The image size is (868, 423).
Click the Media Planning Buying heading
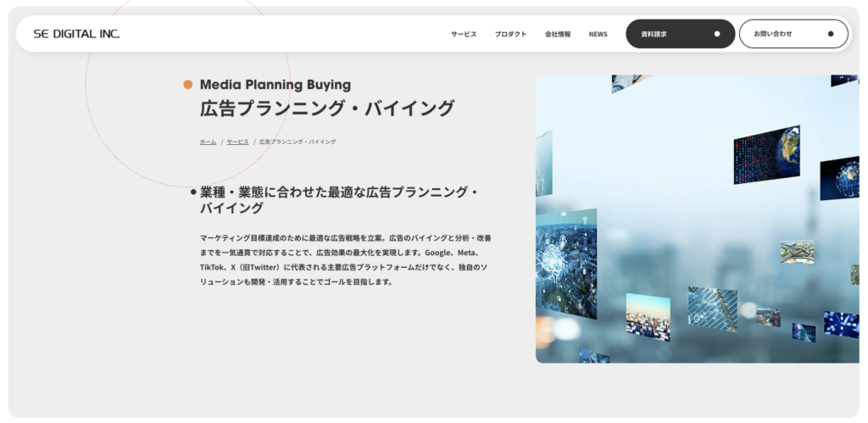tap(275, 85)
